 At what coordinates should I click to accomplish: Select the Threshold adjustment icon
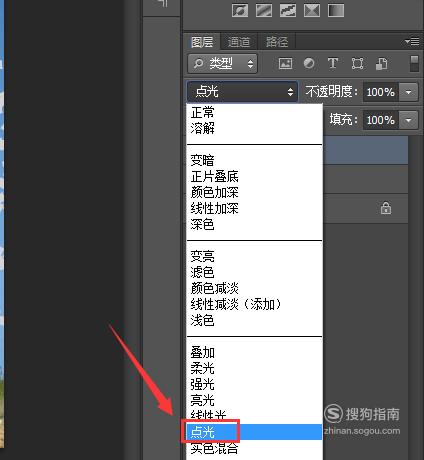(x=288, y=10)
